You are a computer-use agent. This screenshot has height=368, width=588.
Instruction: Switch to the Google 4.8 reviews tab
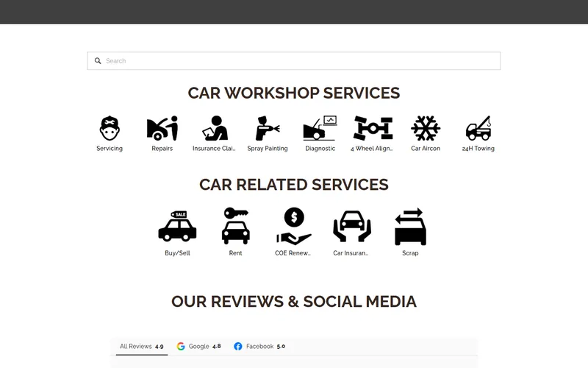click(198, 347)
